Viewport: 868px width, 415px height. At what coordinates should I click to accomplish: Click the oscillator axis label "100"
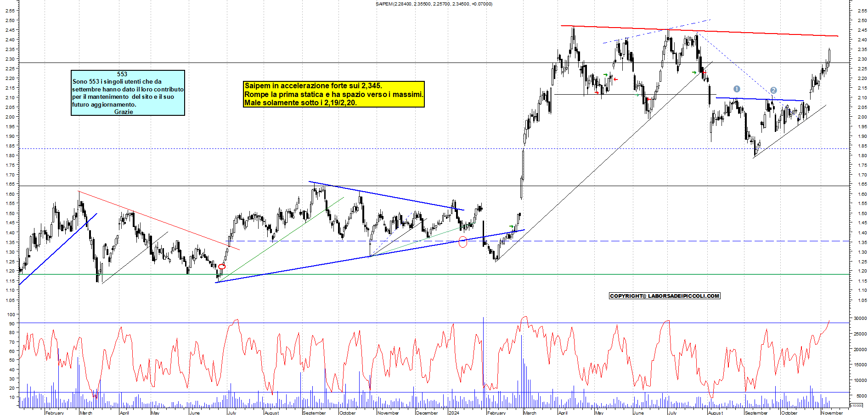pyautogui.click(x=11, y=314)
